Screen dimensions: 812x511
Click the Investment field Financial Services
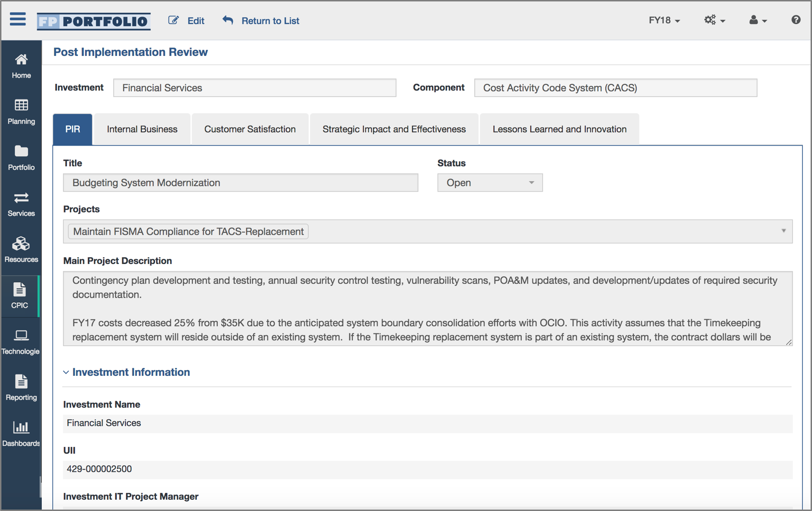click(x=255, y=88)
